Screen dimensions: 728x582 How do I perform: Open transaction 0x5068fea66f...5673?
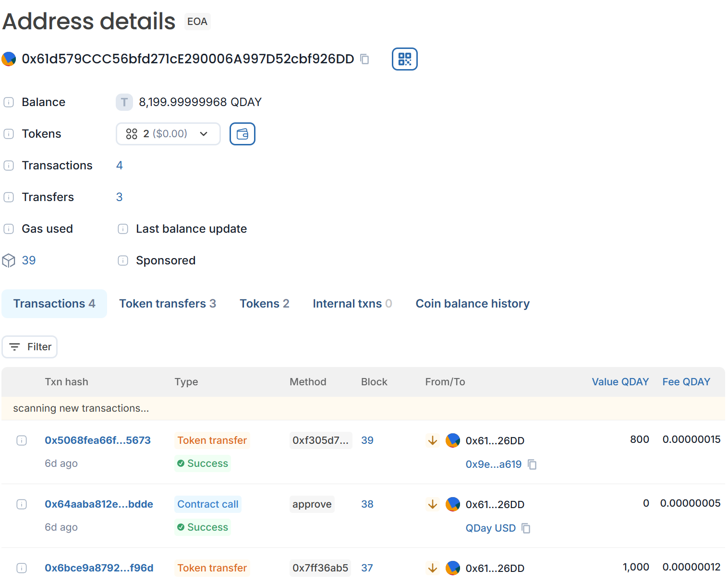pos(97,440)
